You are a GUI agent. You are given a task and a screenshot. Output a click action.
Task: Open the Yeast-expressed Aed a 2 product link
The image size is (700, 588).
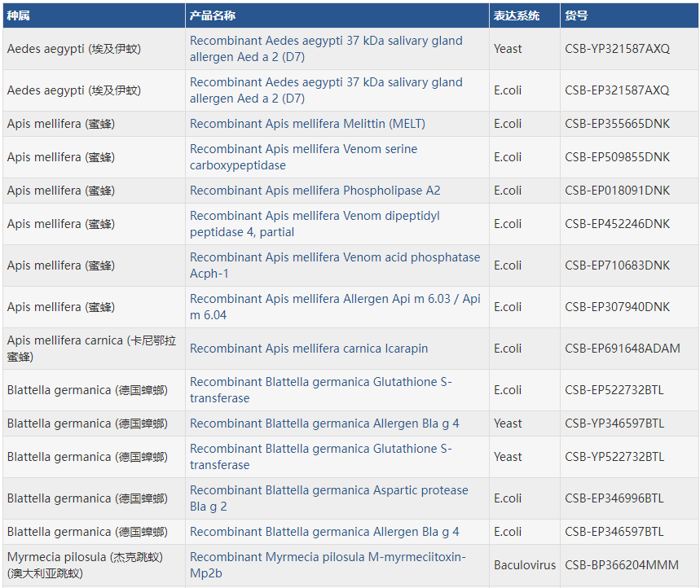[x=325, y=49]
